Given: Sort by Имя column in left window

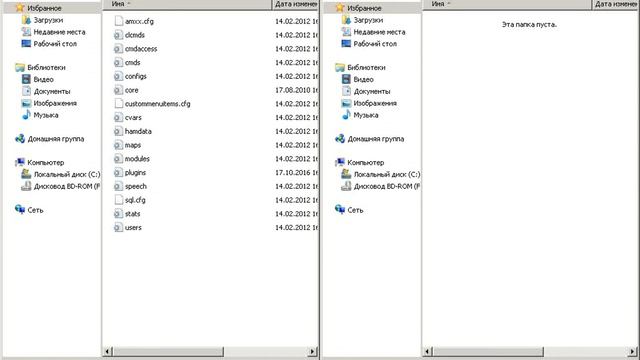Looking at the screenshot, I should pos(187,4).
